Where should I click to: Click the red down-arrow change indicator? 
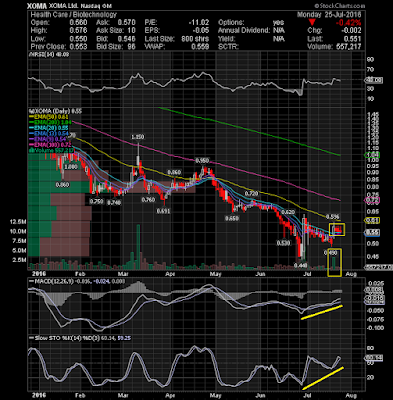click(312, 23)
